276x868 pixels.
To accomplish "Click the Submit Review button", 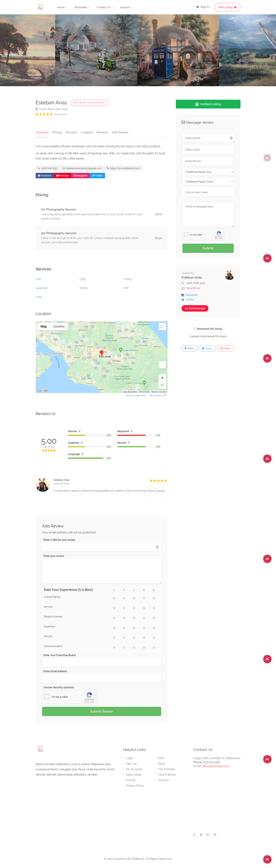I will tap(101, 711).
